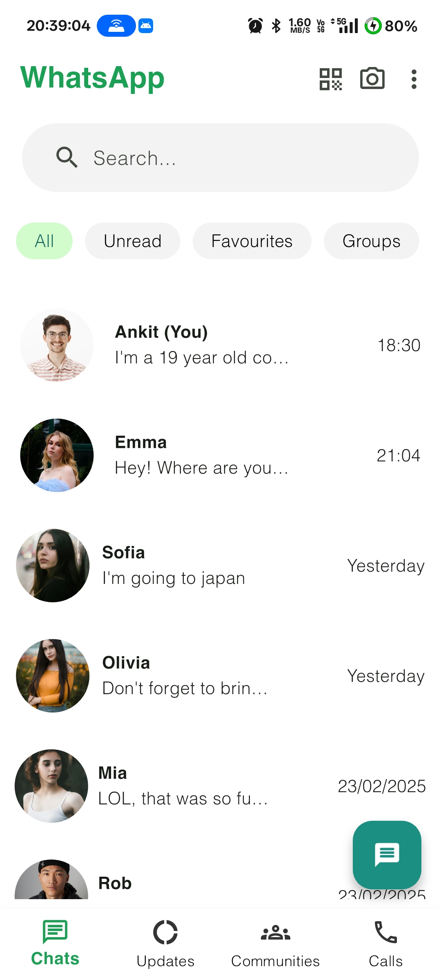This screenshot has height=980, width=441.
Task: Tap Mia's profile photo
Action: 51,786
